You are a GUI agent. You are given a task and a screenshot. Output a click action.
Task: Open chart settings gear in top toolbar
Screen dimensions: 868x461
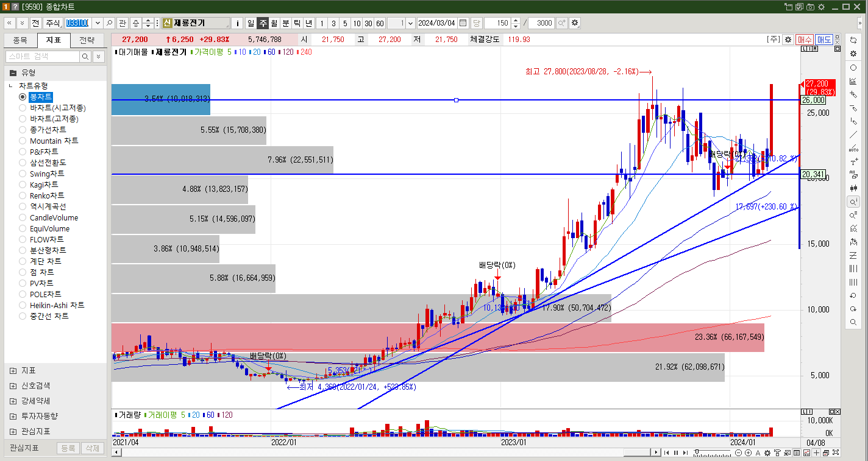point(574,23)
